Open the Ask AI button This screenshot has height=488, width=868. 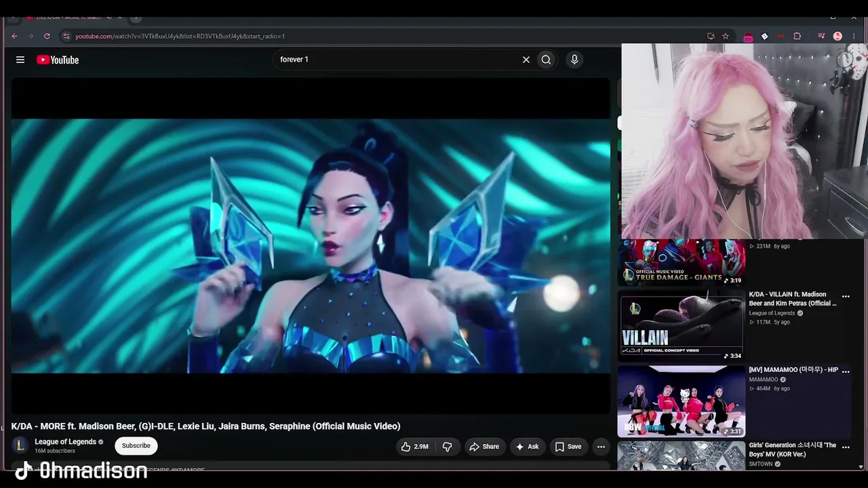(527, 447)
